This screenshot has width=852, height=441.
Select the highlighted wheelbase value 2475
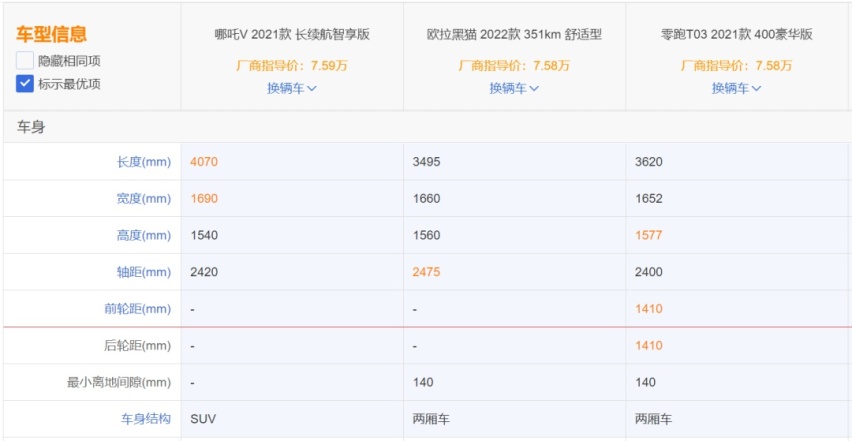point(427,272)
